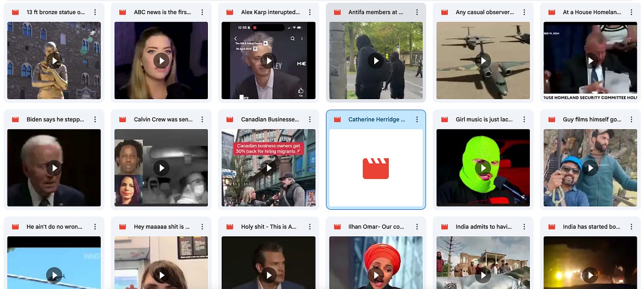This screenshot has width=644, height=289.
Task: Open more actions for "Catherine Herridge ..."
Action: [x=417, y=119]
